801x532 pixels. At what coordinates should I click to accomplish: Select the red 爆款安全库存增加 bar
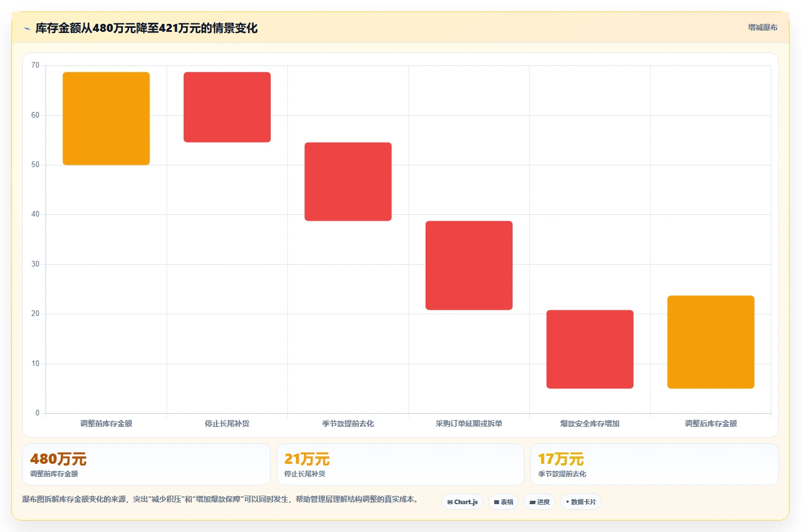tap(590, 349)
